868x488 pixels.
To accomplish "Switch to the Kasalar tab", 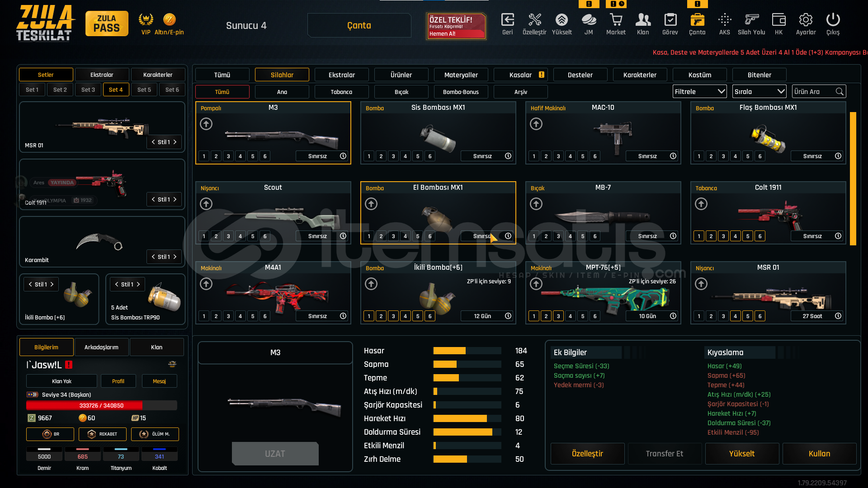I will tap(521, 75).
